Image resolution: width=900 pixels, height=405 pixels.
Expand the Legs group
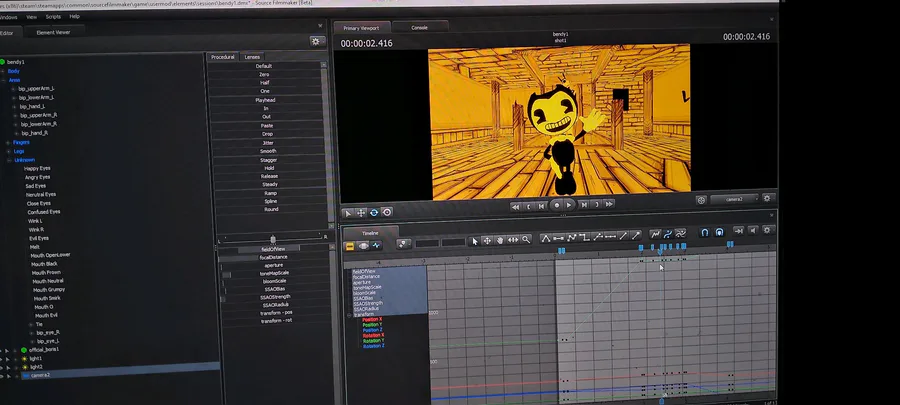click(x=9, y=151)
